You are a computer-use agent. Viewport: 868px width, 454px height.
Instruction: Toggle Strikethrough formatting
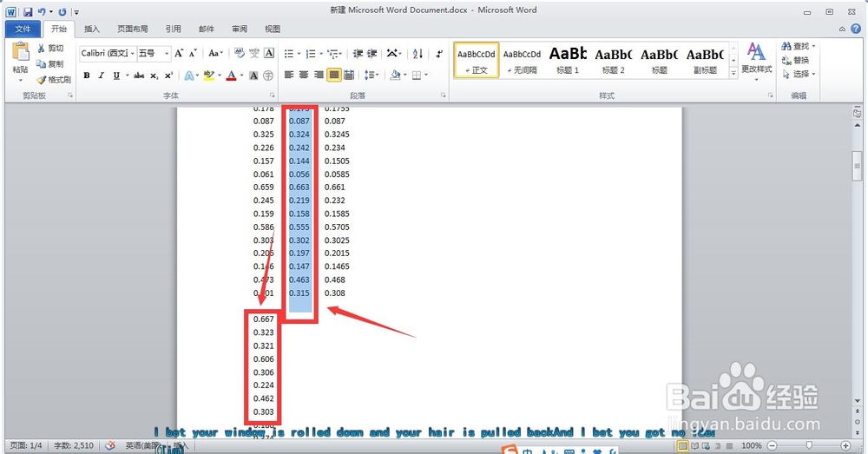pos(139,76)
